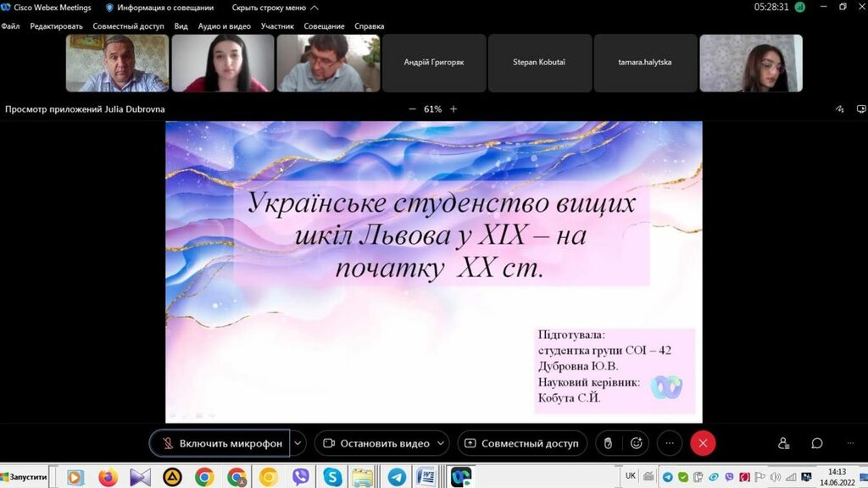Open the reactions smiley icon
Screen dimensions: 868x488
click(636, 443)
